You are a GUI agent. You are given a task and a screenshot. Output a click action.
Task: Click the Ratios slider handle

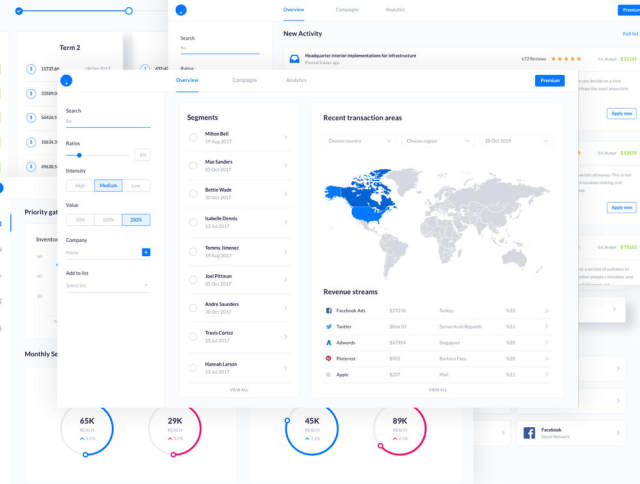(79, 155)
